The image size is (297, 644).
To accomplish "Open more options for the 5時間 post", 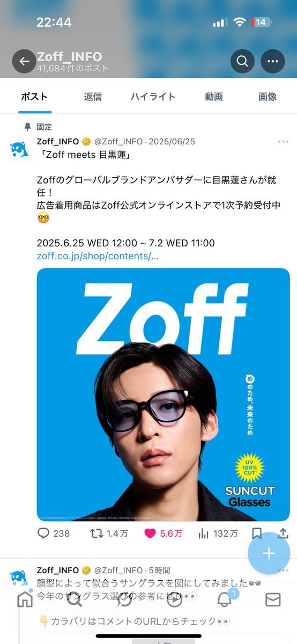I will click(283, 570).
